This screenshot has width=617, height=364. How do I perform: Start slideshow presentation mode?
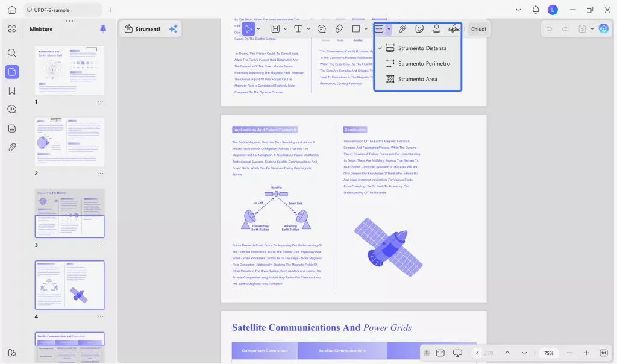tap(457, 353)
